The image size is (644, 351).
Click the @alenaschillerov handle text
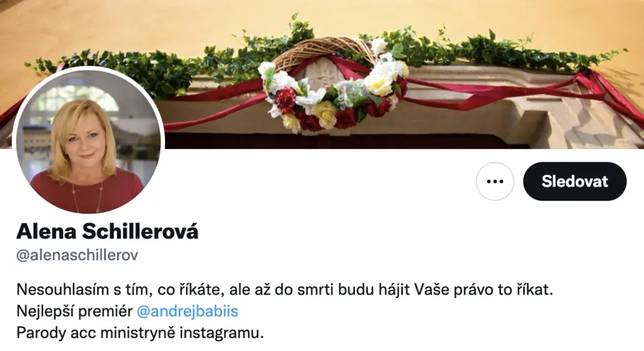click(x=77, y=255)
